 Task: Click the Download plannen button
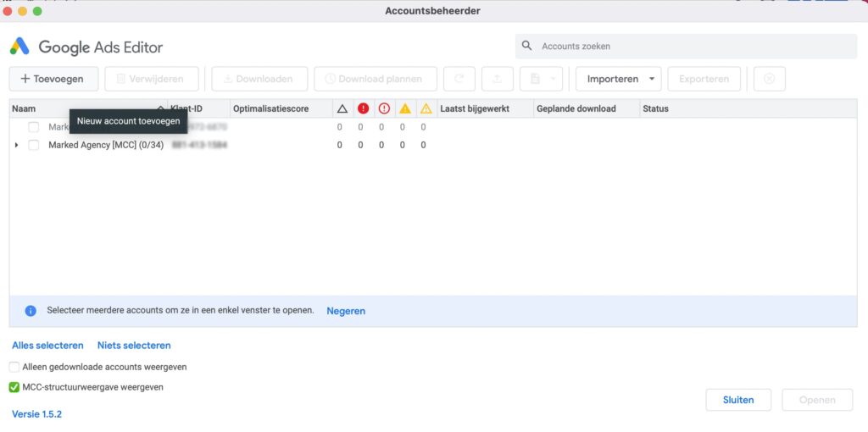click(376, 79)
